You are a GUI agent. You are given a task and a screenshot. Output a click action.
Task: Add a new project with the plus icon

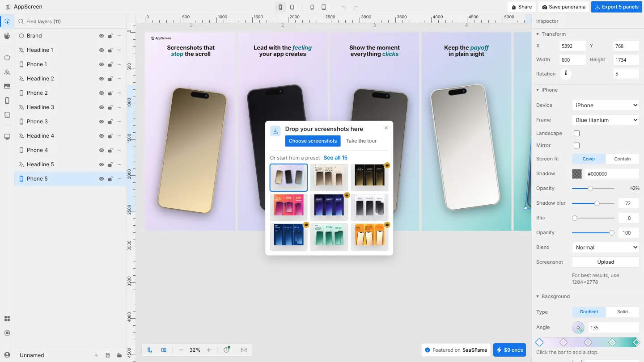click(x=96, y=355)
